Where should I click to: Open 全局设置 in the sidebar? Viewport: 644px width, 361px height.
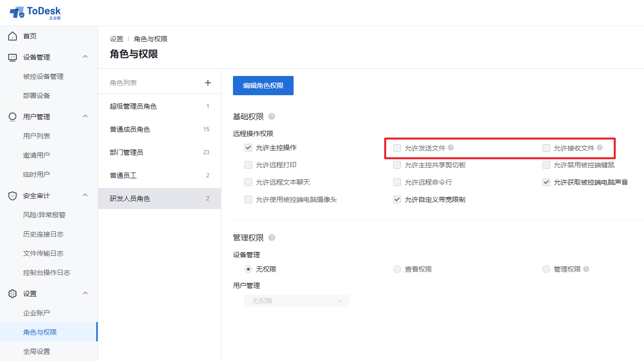pyautogui.click(x=37, y=351)
